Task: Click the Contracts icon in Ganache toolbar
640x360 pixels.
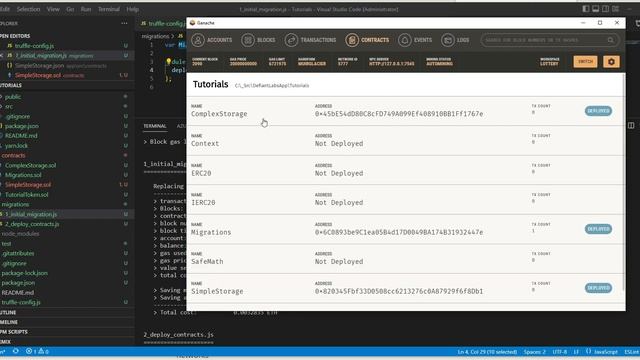Action: click(x=352, y=40)
